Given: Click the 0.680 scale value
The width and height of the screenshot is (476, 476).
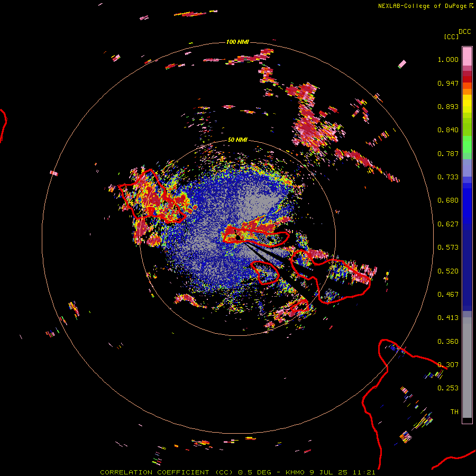Looking at the screenshot, I should [x=448, y=200].
